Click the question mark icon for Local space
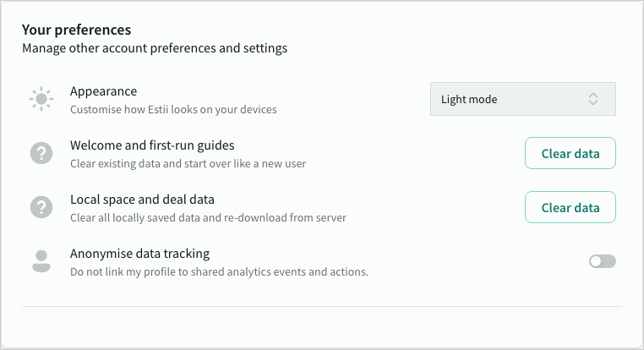The height and width of the screenshot is (350, 644). coord(41,207)
